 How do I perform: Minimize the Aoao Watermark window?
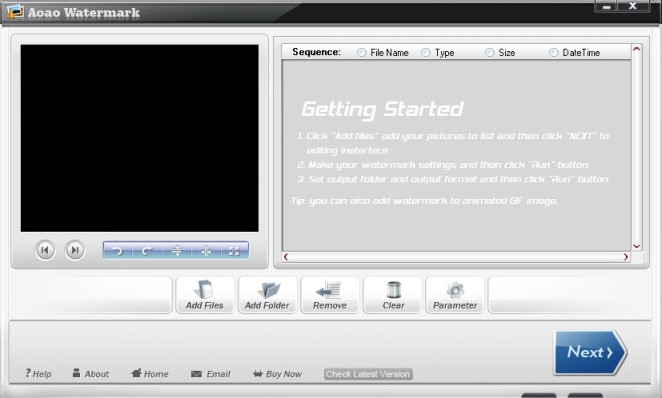606,6
